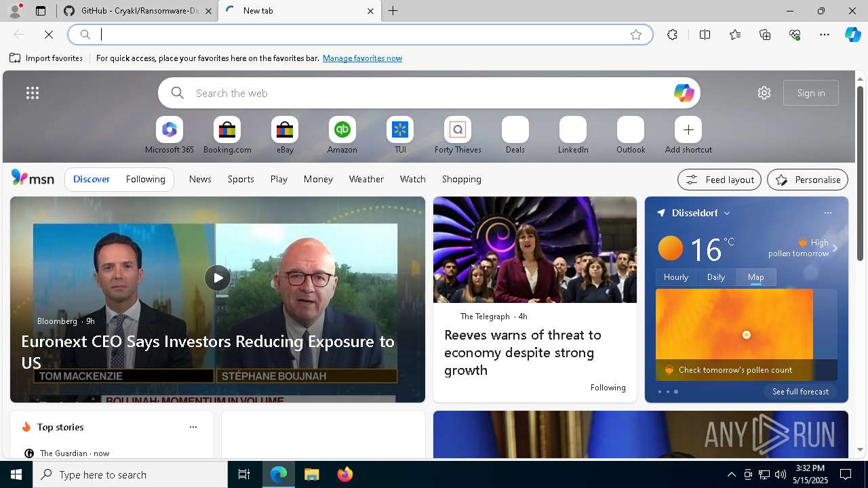Image resolution: width=868 pixels, height=488 pixels.
Task: Open the Shopping category
Action: point(462,179)
